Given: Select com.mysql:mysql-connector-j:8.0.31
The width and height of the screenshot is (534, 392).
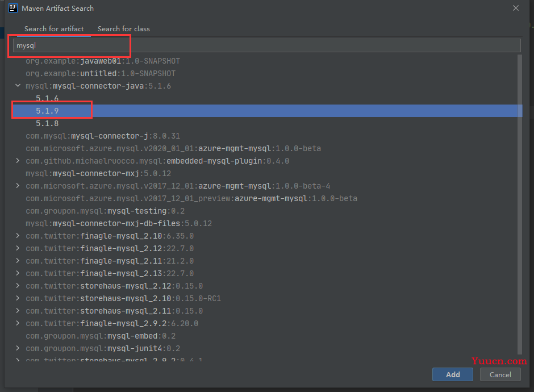Looking at the screenshot, I should coord(103,136).
